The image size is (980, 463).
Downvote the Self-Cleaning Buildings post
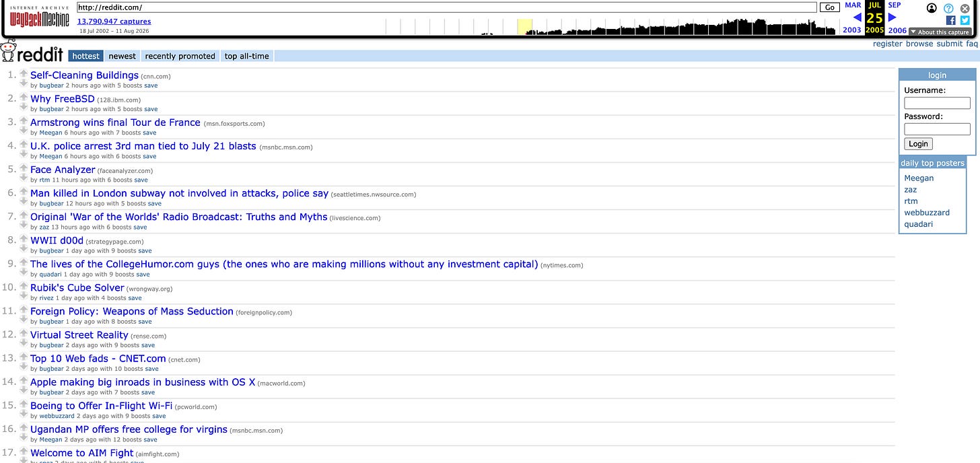tap(24, 82)
